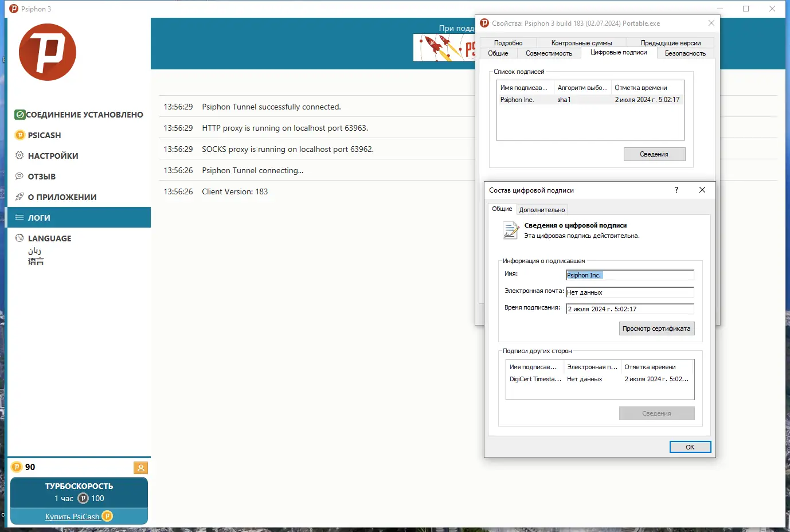Click the settings gear icon in sidebar

[19, 156]
